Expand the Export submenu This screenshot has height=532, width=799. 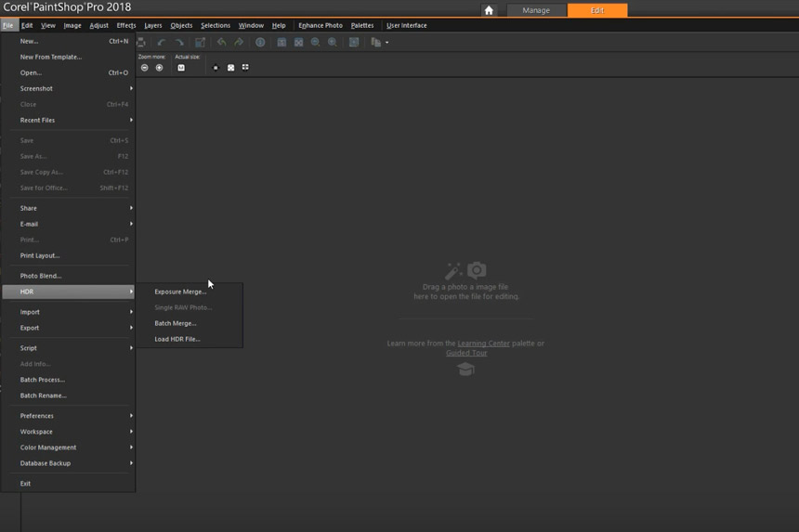(68, 328)
